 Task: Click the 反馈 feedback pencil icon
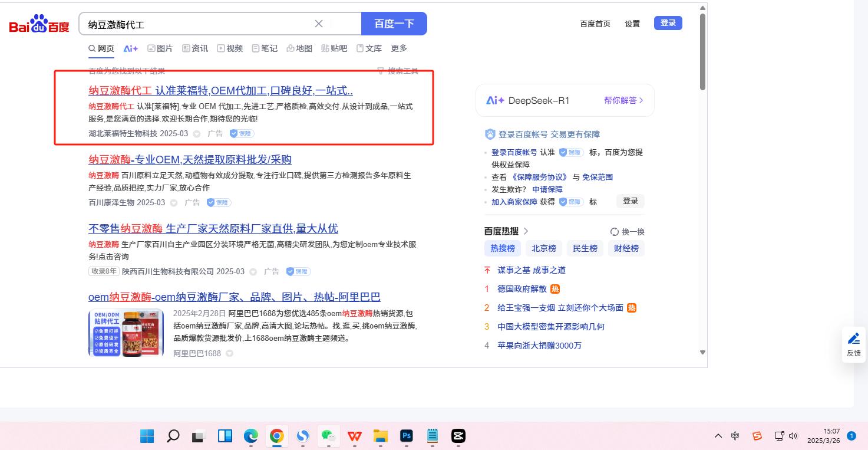coord(853,339)
